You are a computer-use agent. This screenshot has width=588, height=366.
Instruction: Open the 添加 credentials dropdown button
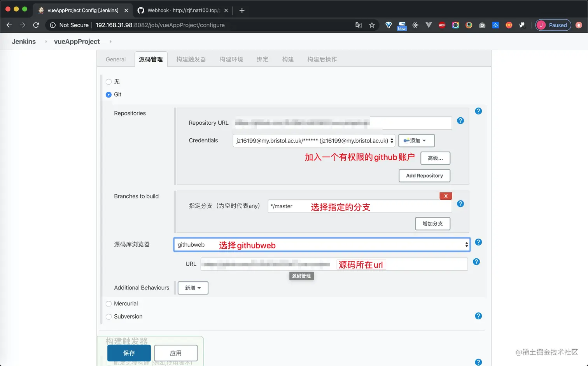(x=416, y=141)
